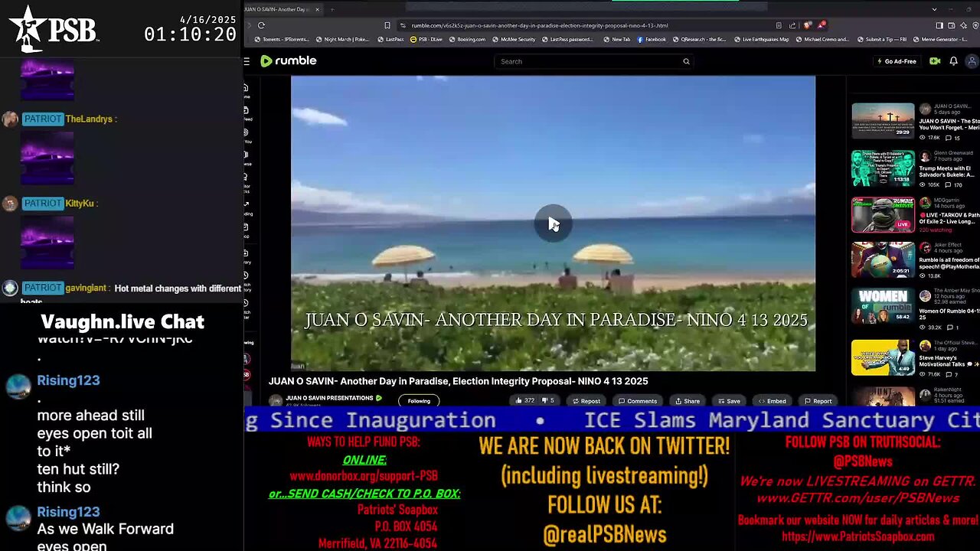The height and width of the screenshot is (551, 980).
Task: Click the video title below the player
Action: pyautogui.click(x=458, y=381)
